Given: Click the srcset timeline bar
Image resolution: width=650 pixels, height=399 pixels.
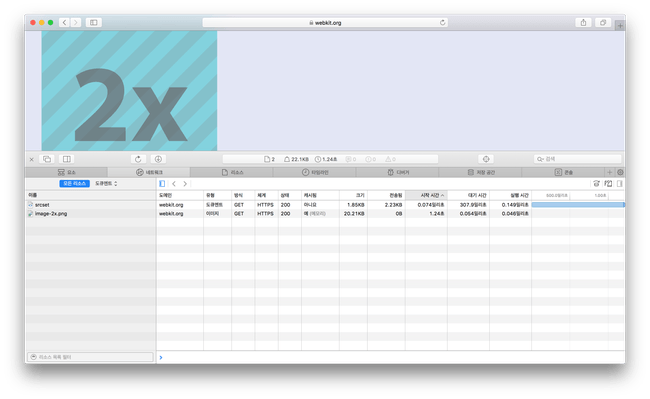Looking at the screenshot, I should pos(578,205).
